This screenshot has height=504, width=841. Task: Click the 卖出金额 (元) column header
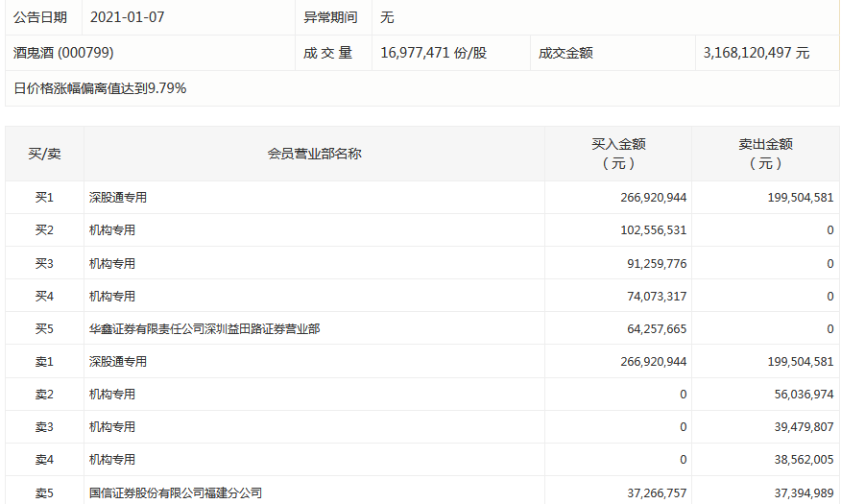[x=764, y=154]
